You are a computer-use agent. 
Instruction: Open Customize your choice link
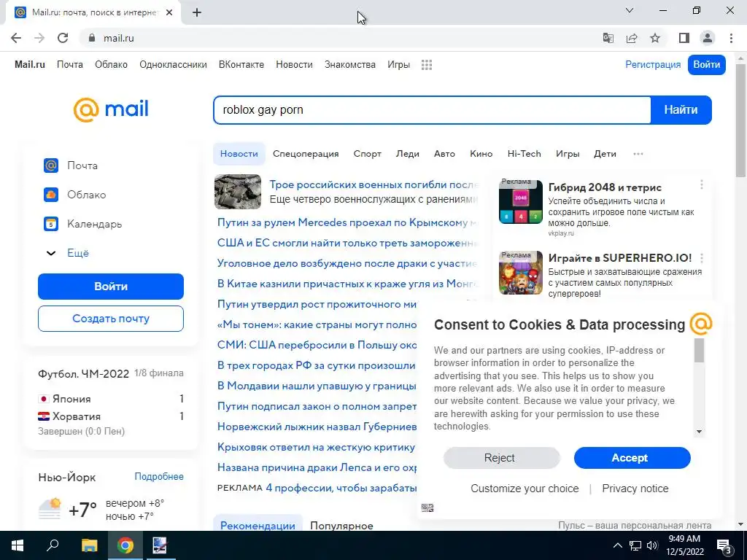525,489
